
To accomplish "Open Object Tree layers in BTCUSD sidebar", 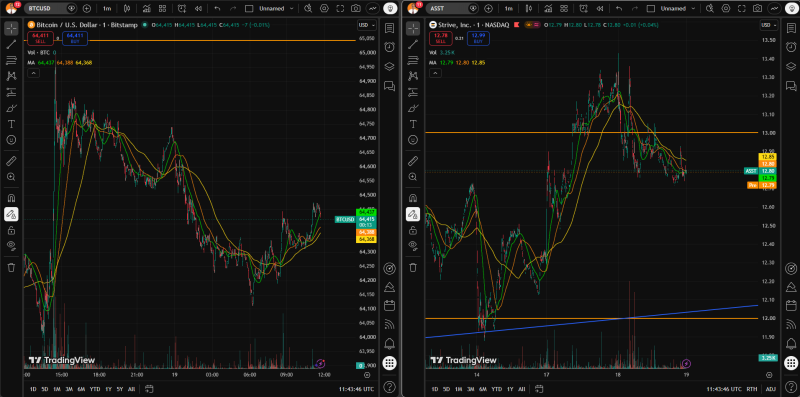I will tap(389, 66).
